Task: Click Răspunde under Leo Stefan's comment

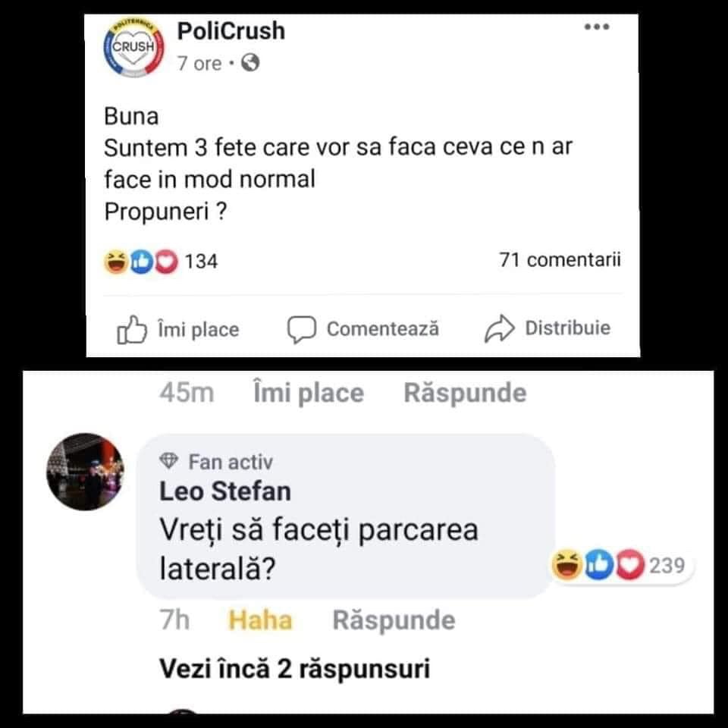Action: click(394, 620)
